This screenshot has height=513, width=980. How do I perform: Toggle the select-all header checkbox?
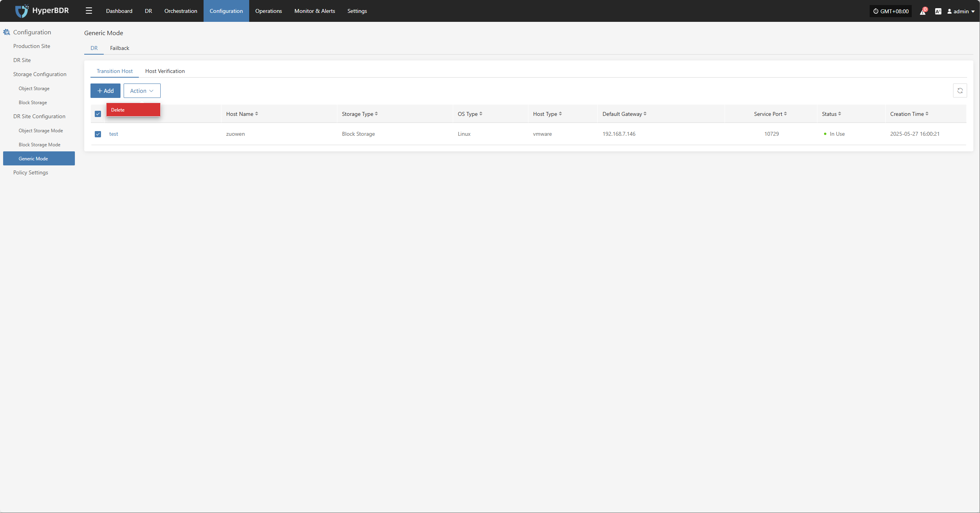tap(98, 114)
